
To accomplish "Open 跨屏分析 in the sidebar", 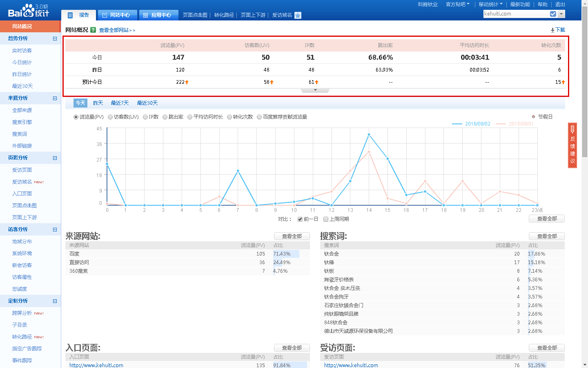I will click(x=22, y=313).
